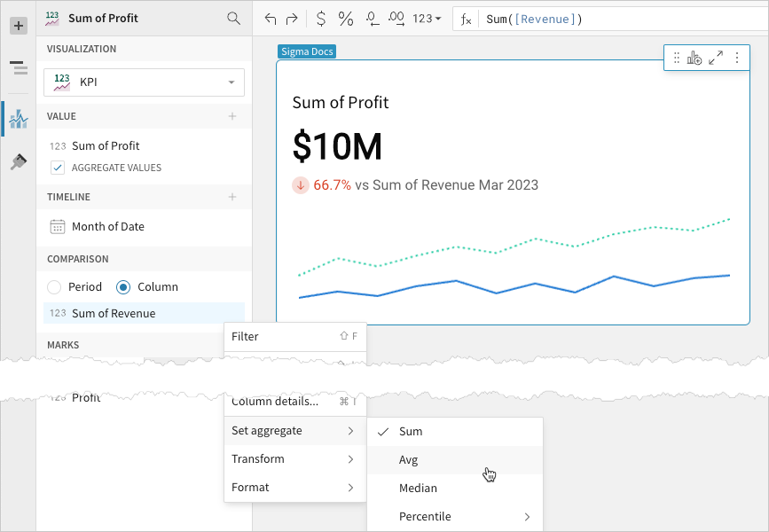The height and width of the screenshot is (532, 769).
Task: Uncheck the Aggregate Values checkbox
Action: [58, 168]
